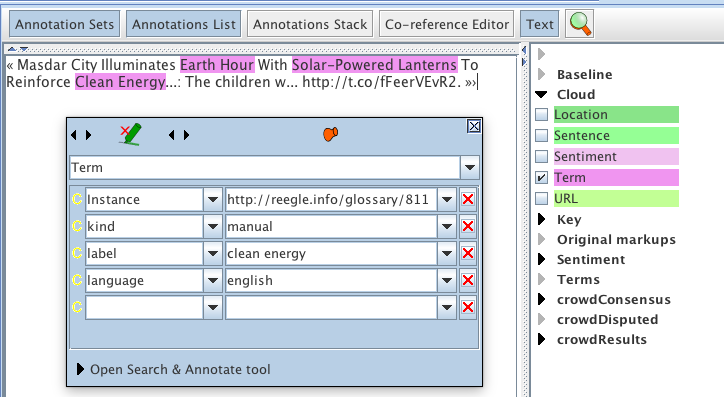Select the Sentiment light pink color label
The width and height of the screenshot is (724, 397).
pos(616,156)
